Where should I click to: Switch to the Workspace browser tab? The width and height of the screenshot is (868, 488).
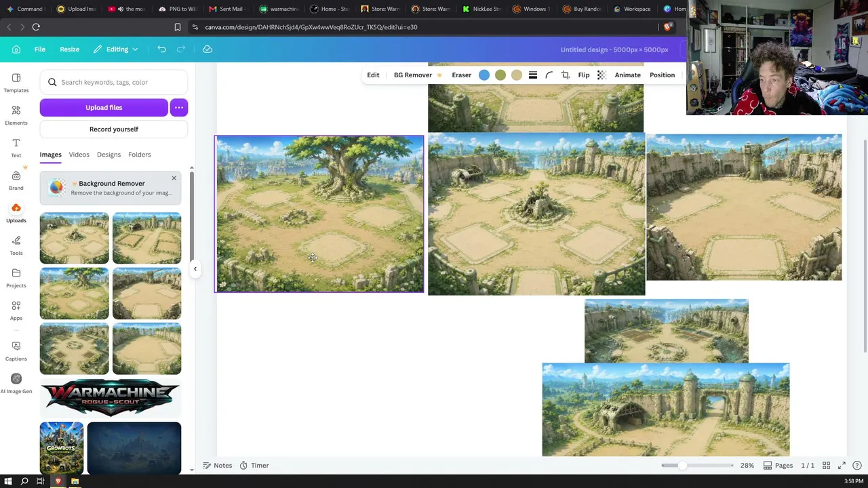click(631, 9)
